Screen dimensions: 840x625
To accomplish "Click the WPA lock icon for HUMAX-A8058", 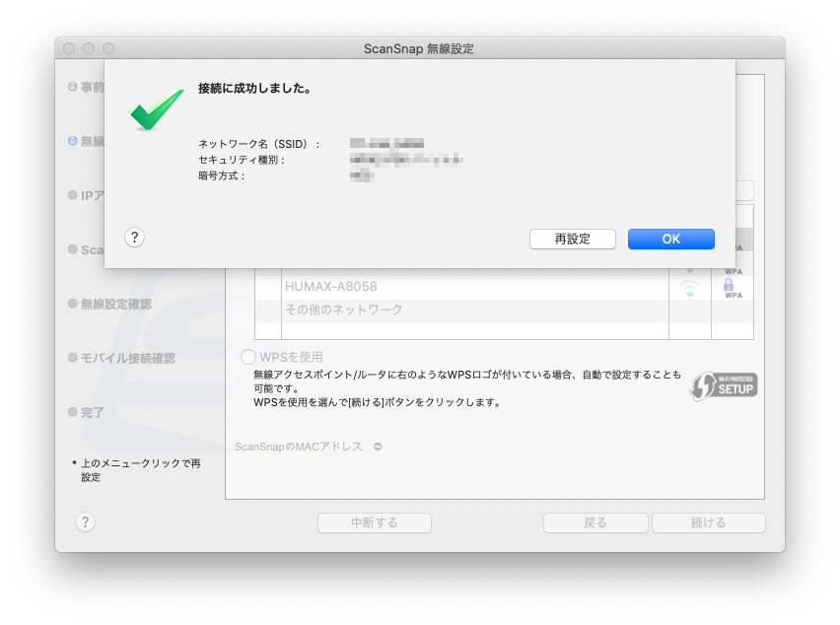I will [733, 288].
